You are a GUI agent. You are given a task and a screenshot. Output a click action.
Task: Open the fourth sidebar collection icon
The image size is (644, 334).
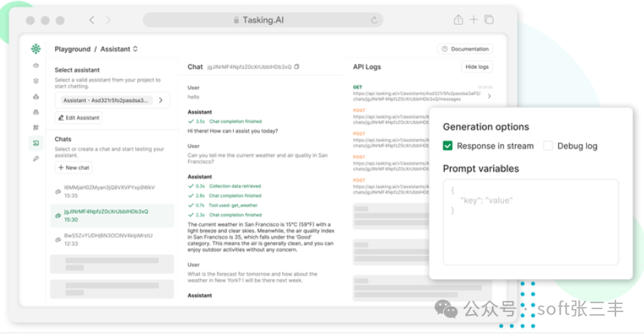[x=36, y=112]
